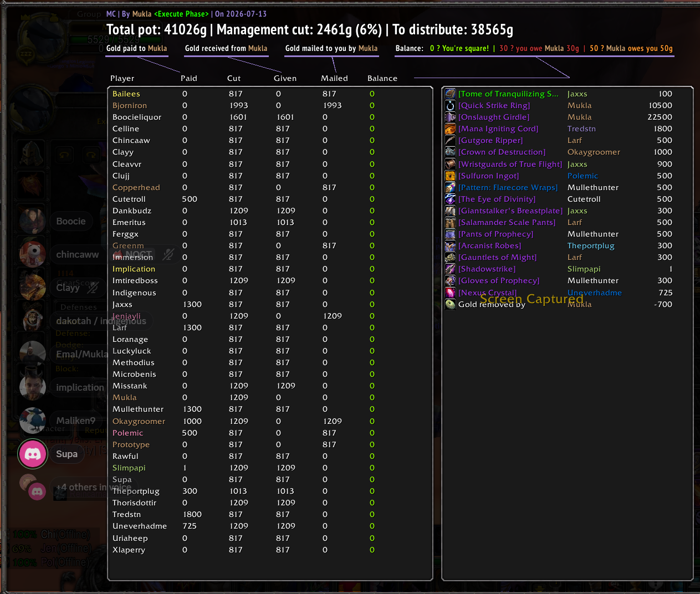The image size is (700, 594).
Task: Click Maliken9's avatar in the voice overlay
Action: [33, 421]
